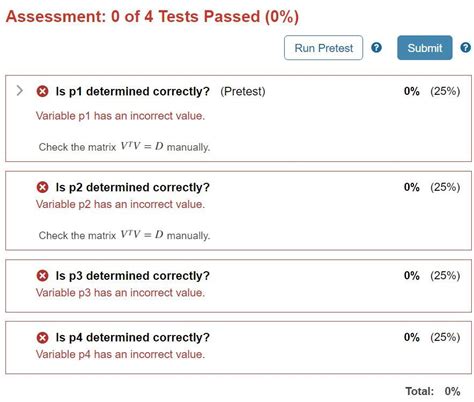Click red failed icon for p4 test
The image size is (474, 402).
42,337
